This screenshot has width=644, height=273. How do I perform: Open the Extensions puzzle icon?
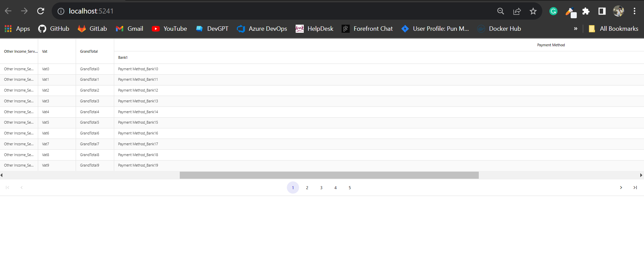point(586,11)
